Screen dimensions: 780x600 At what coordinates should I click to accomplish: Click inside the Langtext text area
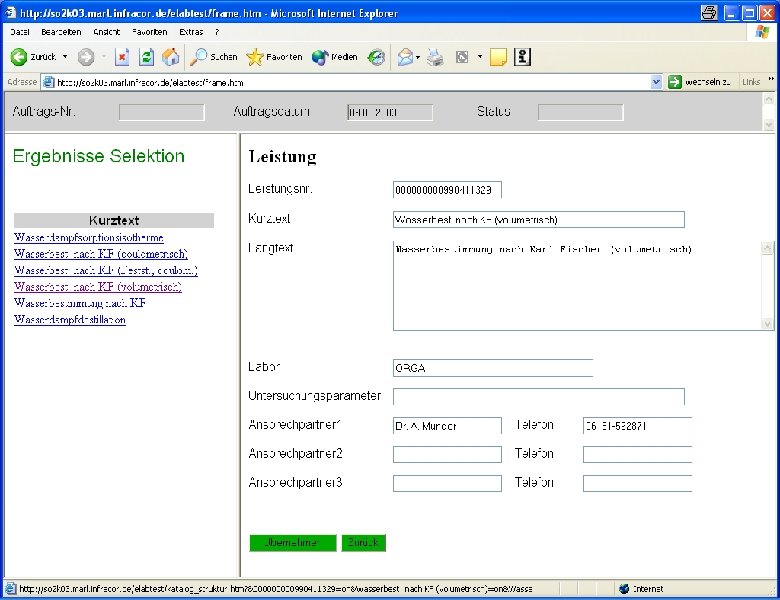point(577,286)
